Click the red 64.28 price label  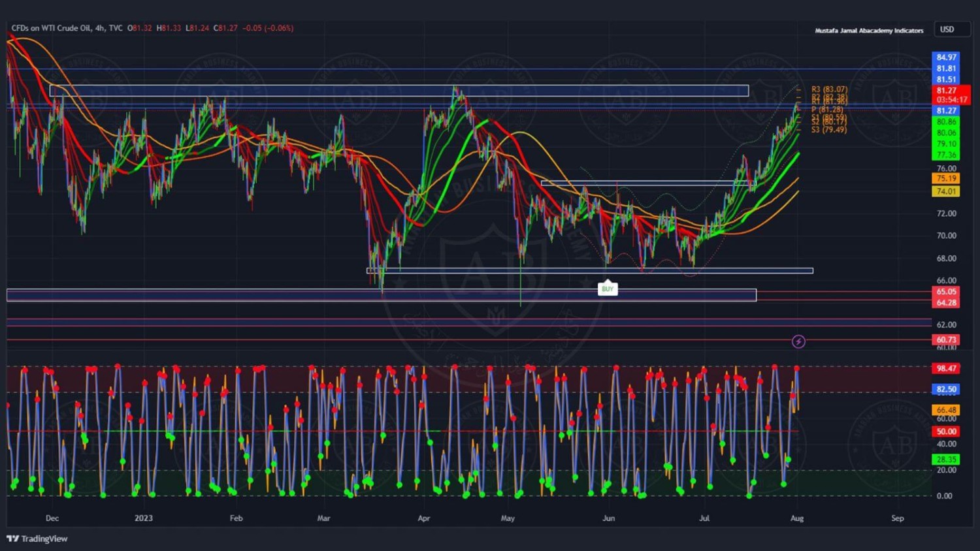pos(946,303)
